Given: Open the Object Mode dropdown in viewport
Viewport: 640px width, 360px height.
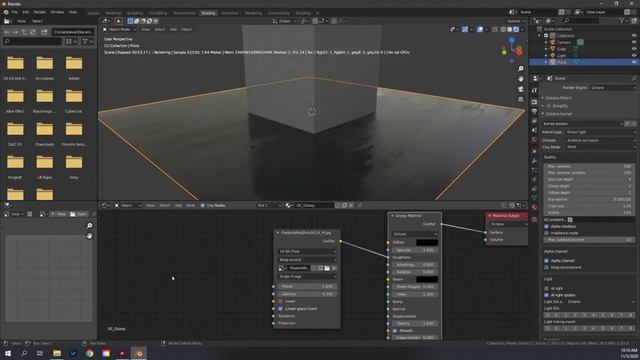Looking at the screenshot, I should 120,29.
